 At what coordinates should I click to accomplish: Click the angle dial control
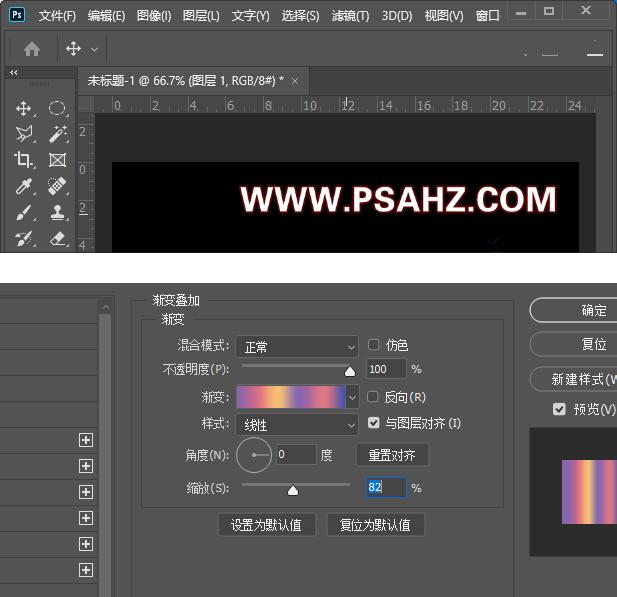(x=254, y=455)
